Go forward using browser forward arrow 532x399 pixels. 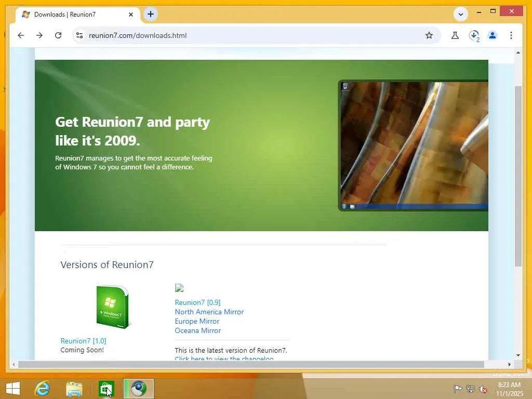(39, 35)
